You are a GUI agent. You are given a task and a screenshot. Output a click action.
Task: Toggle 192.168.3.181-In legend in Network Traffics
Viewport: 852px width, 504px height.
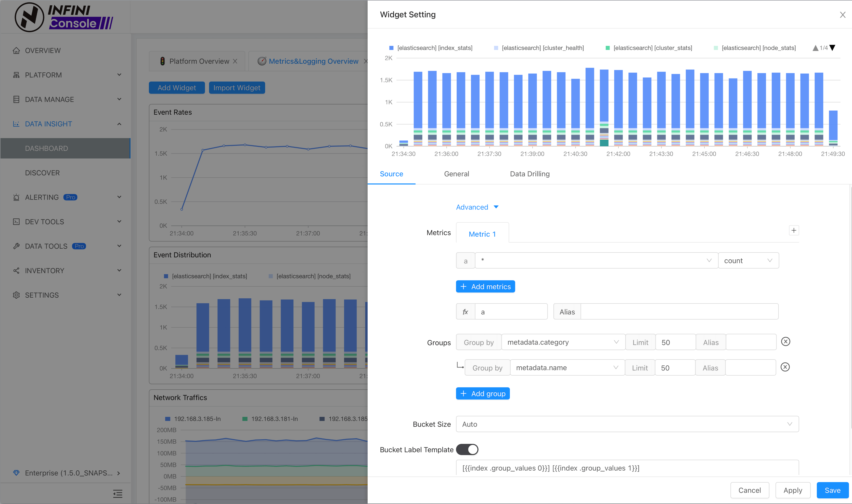tap(270, 419)
